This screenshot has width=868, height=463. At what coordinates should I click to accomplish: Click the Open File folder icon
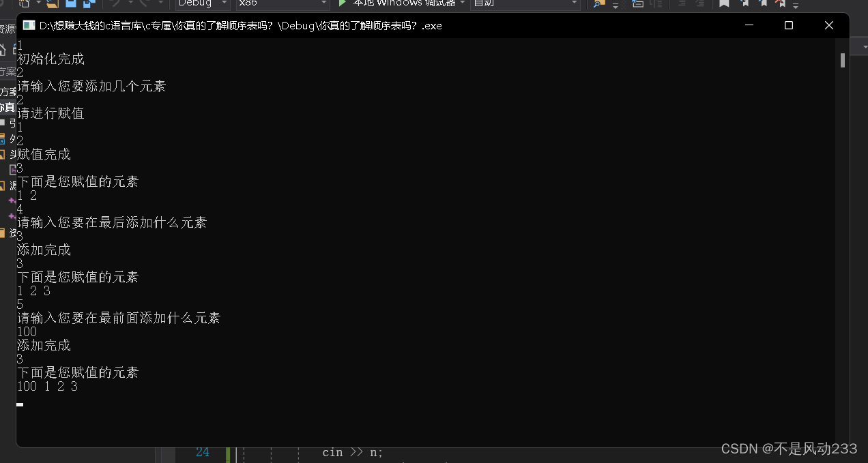pyautogui.click(x=52, y=3)
